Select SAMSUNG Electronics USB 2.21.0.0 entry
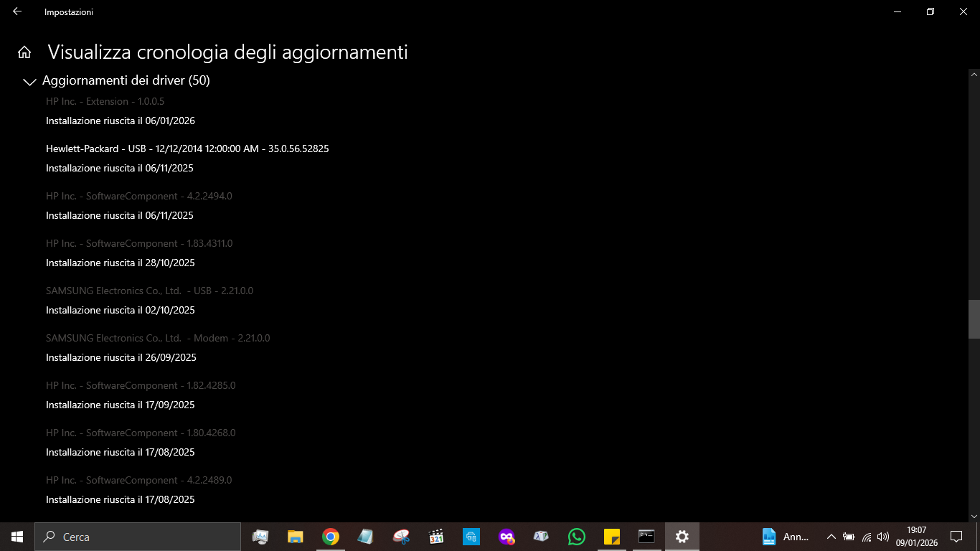 click(149, 291)
